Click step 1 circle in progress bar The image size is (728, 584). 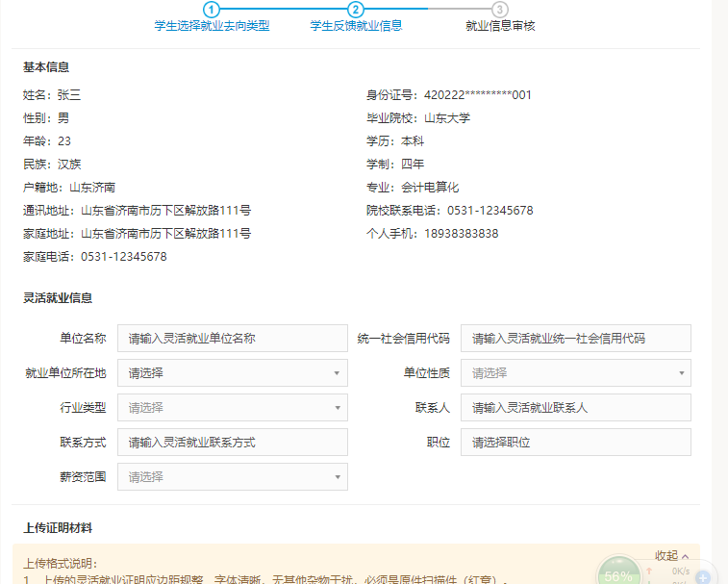pyautogui.click(x=212, y=9)
